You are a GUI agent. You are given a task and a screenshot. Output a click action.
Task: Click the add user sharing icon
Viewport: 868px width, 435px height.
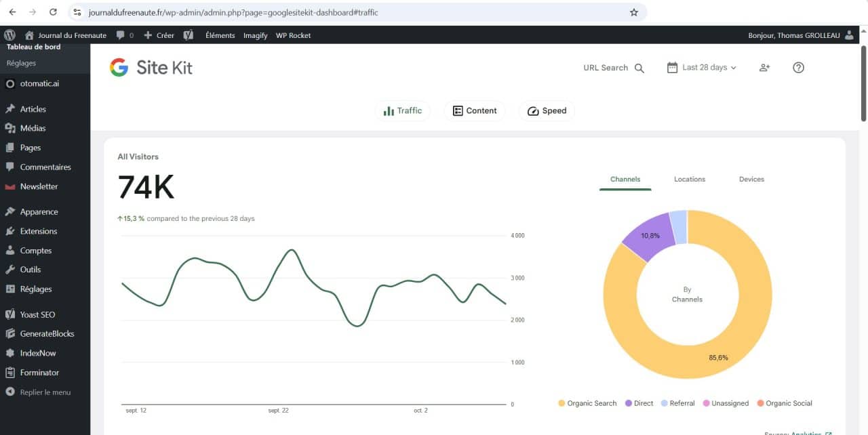click(x=764, y=68)
